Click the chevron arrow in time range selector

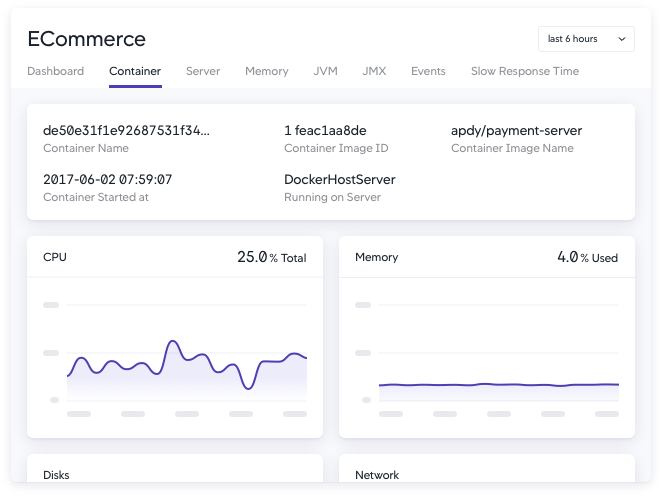[x=622, y=39]
